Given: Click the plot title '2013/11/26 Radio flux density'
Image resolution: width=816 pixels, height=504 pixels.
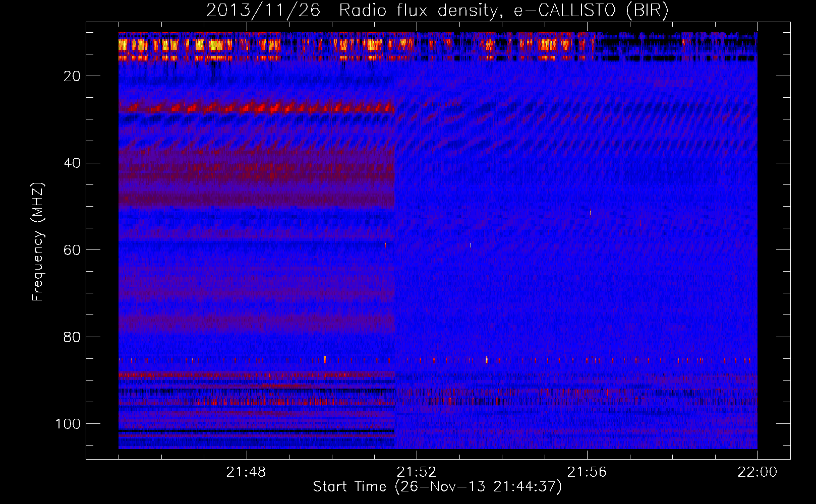Looking at the screenshot, I should [x=437, y=11].
